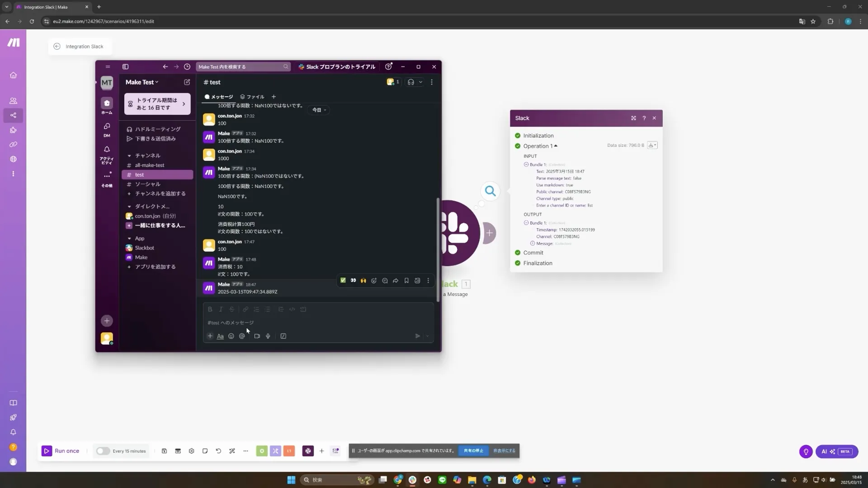Click the magnifier inspector bubble on Slack module
The image size is (868, 488).
(490, 191)
